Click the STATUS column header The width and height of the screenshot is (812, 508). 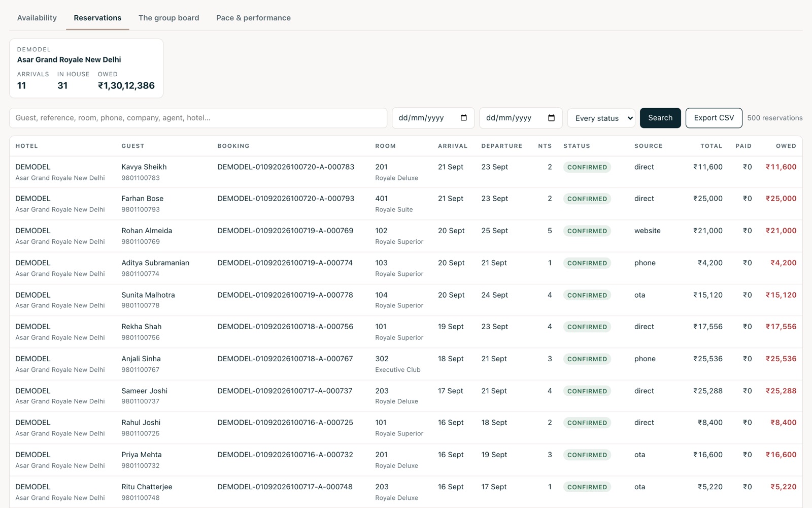click(x=577, y=146)
